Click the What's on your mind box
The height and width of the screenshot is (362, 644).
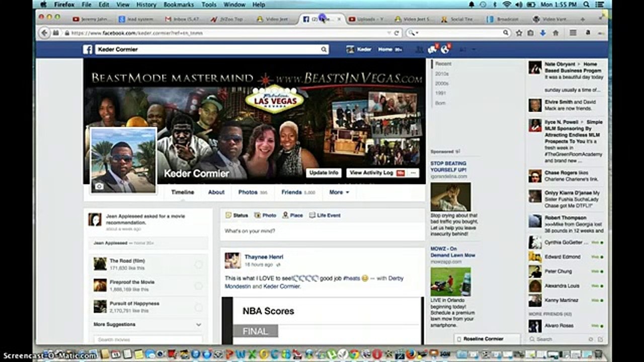pos(323,231)
